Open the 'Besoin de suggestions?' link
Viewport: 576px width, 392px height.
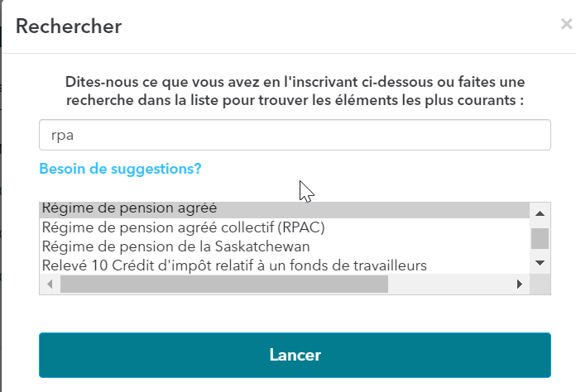[x=120, y=169]
